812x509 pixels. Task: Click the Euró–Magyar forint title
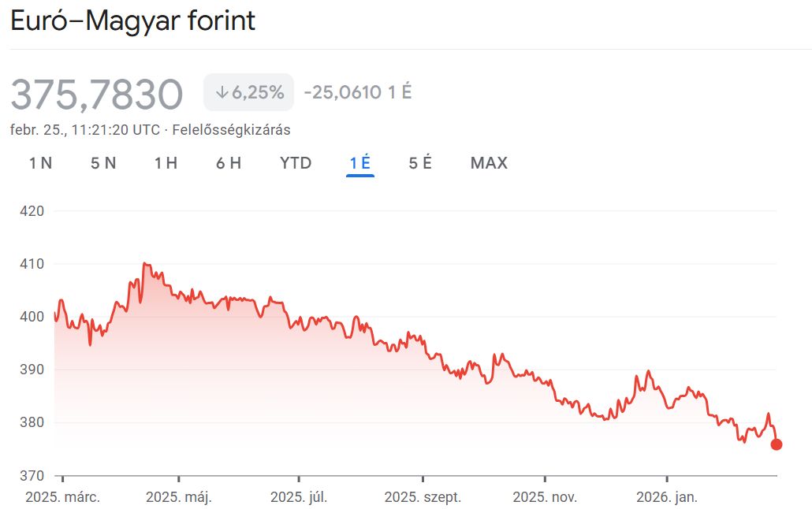click(132, 20)
